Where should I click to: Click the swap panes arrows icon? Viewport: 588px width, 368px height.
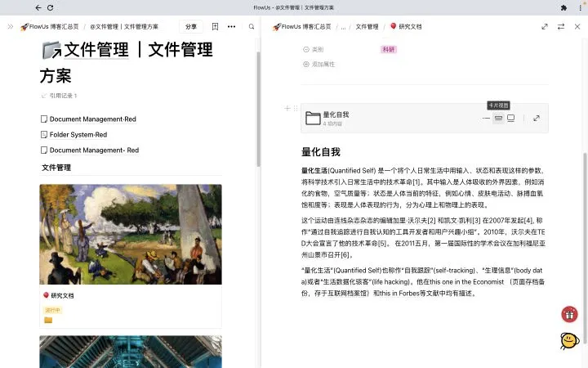[560, 27]
